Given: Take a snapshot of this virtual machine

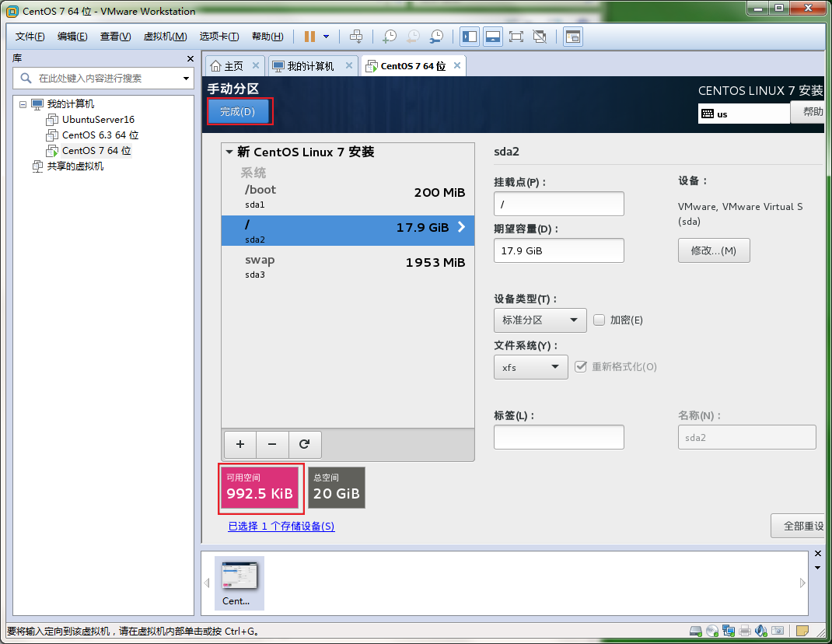Looking at the screenshot, I should coord(390,37).
